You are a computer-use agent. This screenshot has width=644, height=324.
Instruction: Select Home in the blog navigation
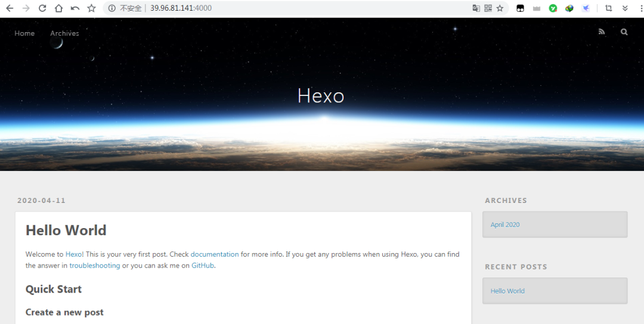(x=24, y=33)
